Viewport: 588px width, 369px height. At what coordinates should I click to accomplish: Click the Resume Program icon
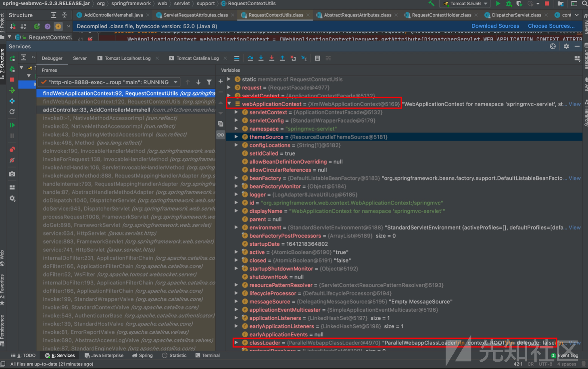coord(12,125)
